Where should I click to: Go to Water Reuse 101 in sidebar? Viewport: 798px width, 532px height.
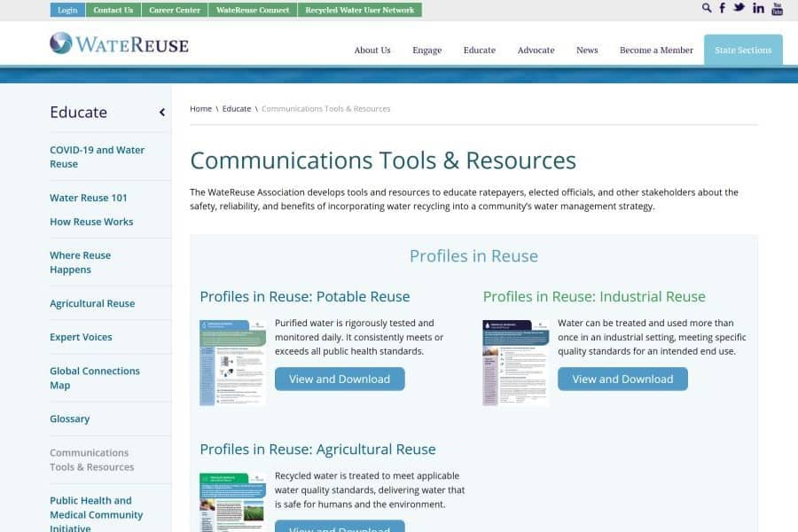(x=89, y=198)
